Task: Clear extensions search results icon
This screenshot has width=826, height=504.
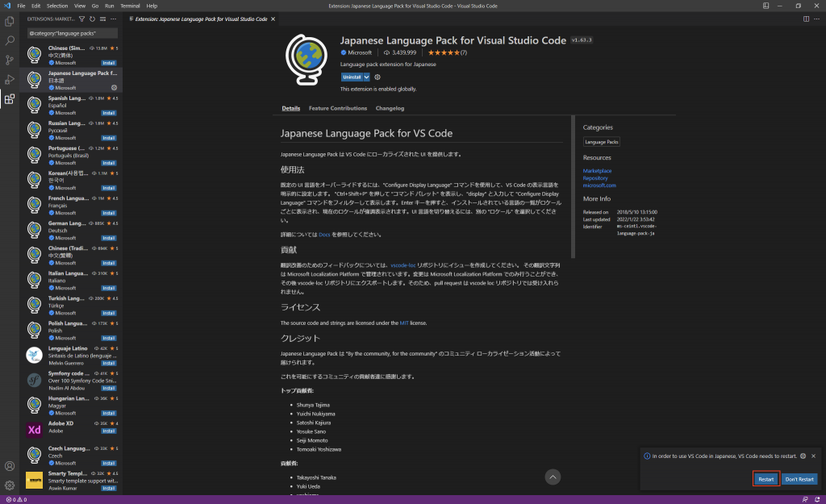Action: (102, 19)
